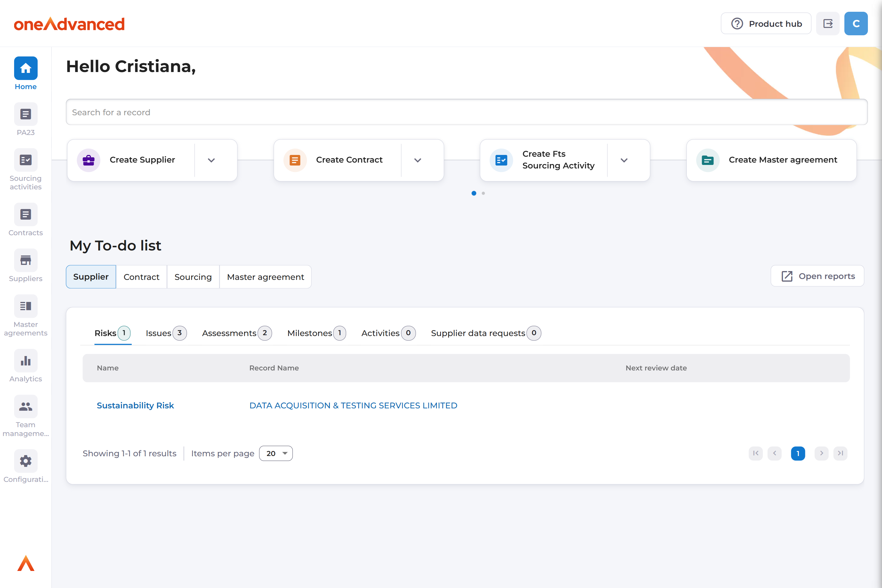Switch to the Milestones tab

(x=317, y=333)
